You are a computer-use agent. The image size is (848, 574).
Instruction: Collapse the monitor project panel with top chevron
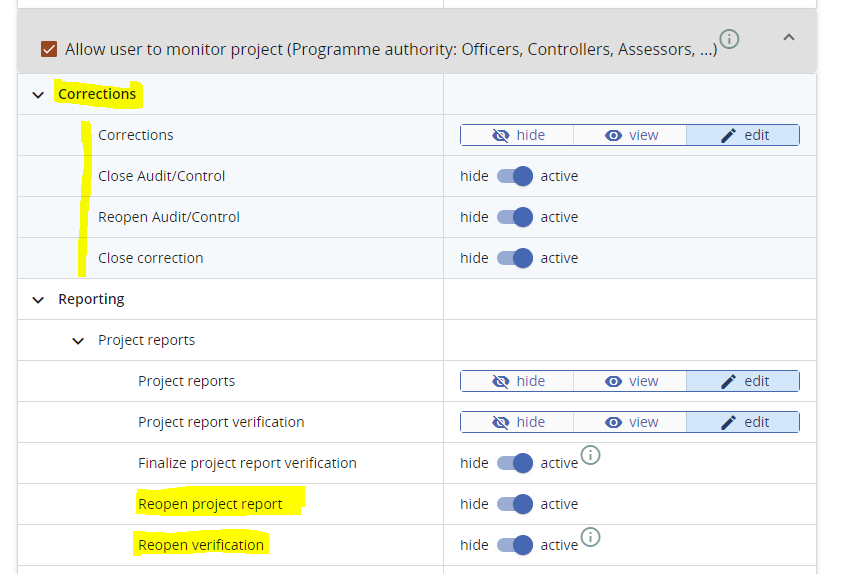coord(788,38)
